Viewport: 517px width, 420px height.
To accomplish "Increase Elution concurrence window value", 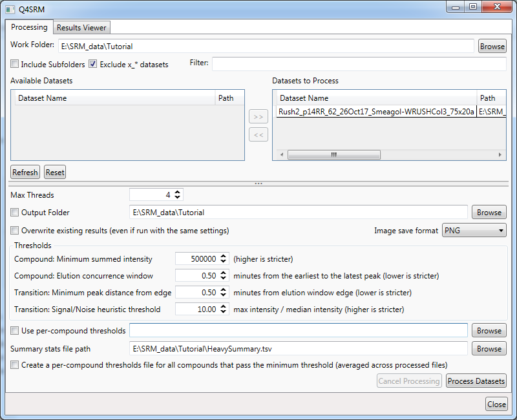I will 223,273.
